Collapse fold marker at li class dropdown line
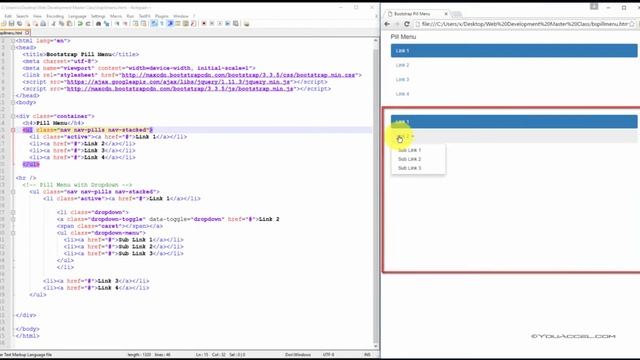Screen dimensions: 640x360 point(13,212)
